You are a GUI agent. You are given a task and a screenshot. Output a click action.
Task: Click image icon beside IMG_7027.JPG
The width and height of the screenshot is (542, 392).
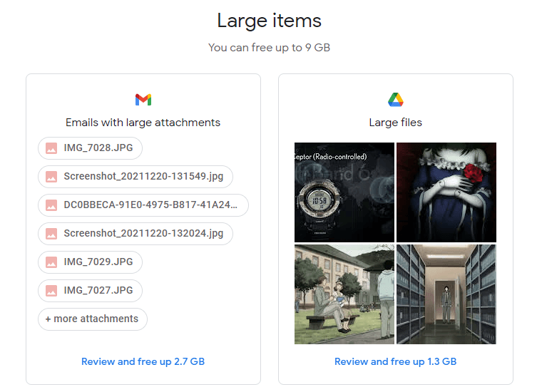click(51, 291)
